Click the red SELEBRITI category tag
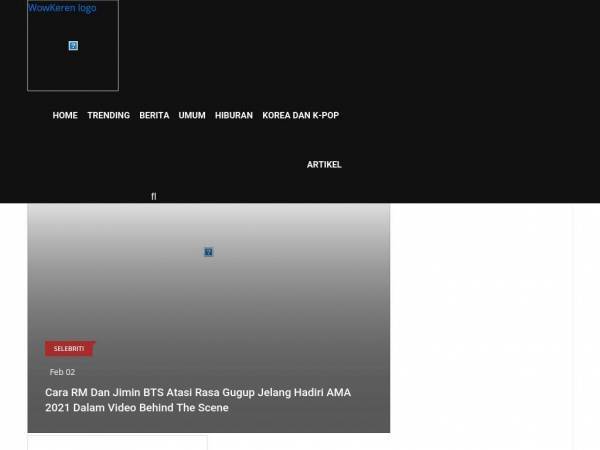The width and height of the screenshot is (600, 450). (69, 349)
